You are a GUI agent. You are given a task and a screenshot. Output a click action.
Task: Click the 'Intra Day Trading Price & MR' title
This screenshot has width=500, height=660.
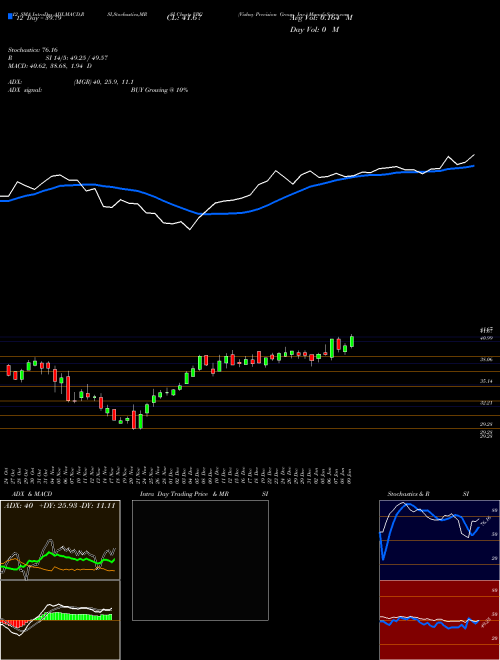(184, 494)
